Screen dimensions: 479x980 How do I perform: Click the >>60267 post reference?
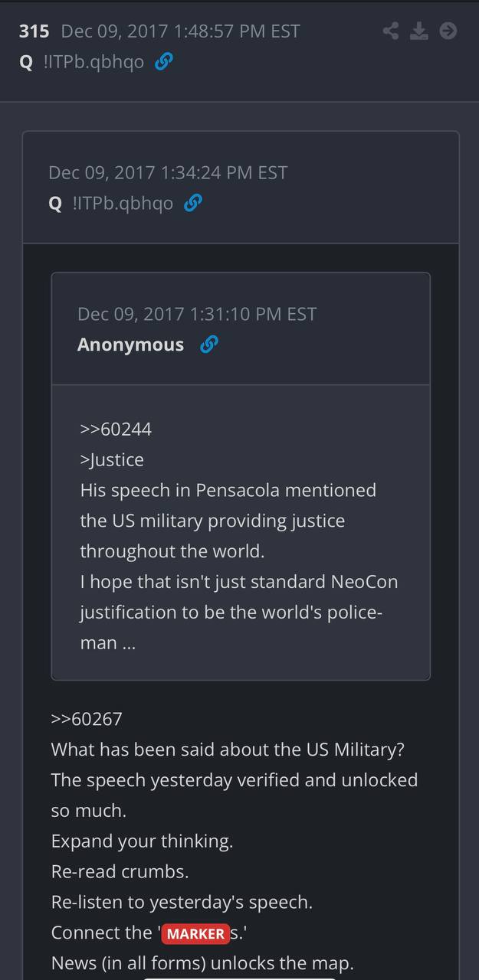pos(87,719)
